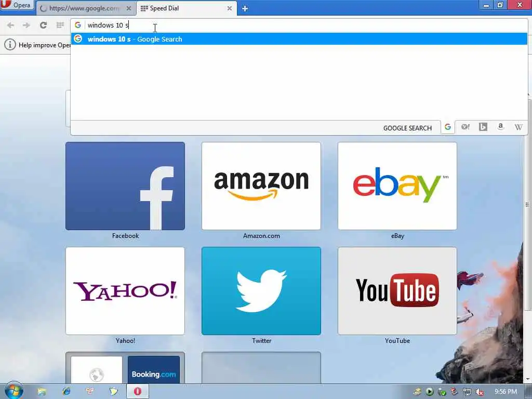532x399 pixels.
Task: Click the Google icon in address bar
Action: point(78,25)
